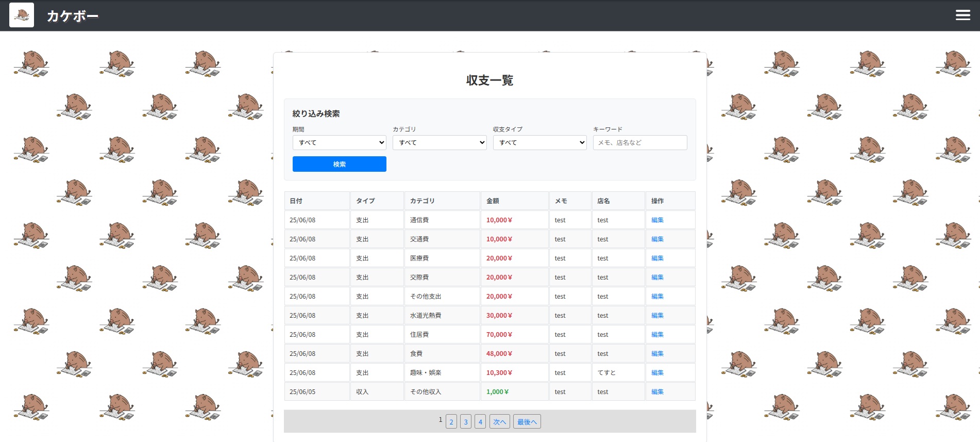Click the 日付 column header
Screen dimensions: 980x442
click(x=317, y=201)
